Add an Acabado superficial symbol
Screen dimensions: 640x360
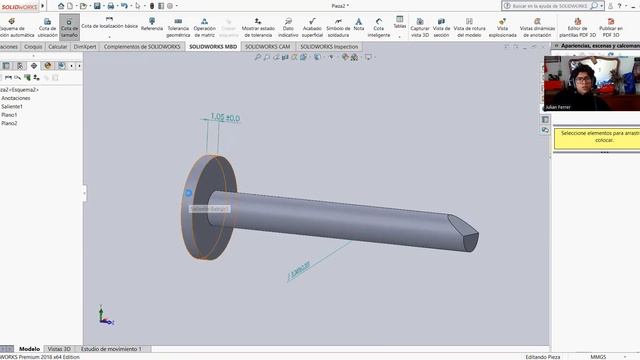point(312,27)
